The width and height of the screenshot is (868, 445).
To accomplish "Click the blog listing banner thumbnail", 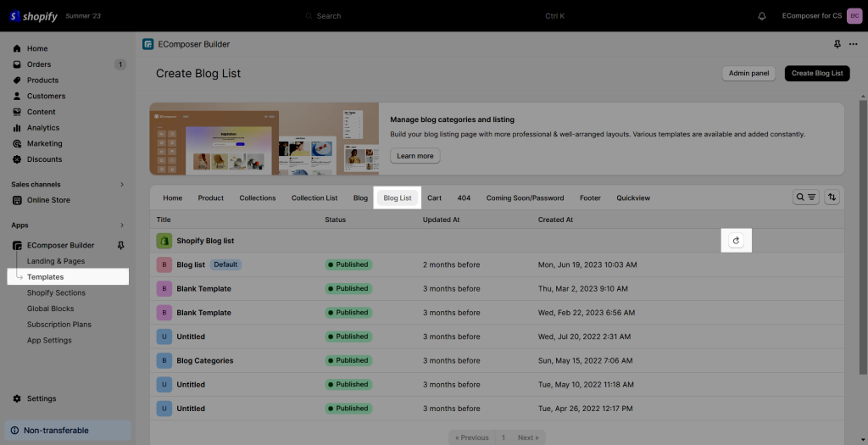I will [264, 139].
